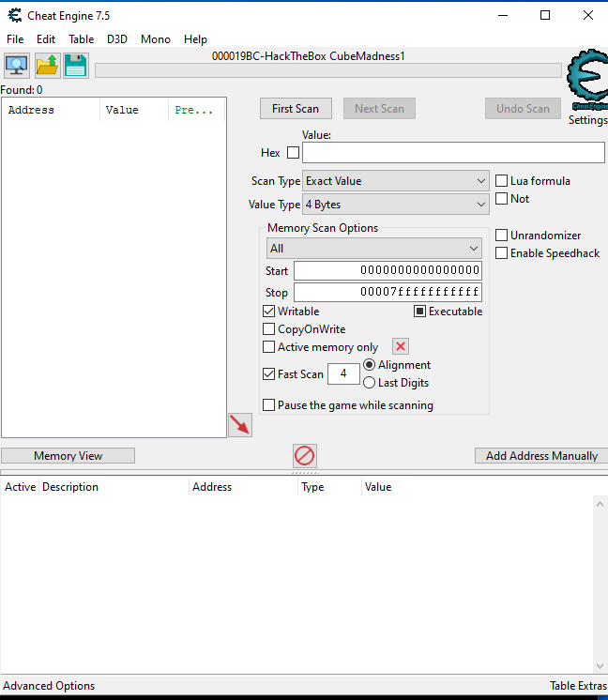Click the red no-entry clear list icon
This screenshot has height=700, width=608.
click(x=305, y=456)
